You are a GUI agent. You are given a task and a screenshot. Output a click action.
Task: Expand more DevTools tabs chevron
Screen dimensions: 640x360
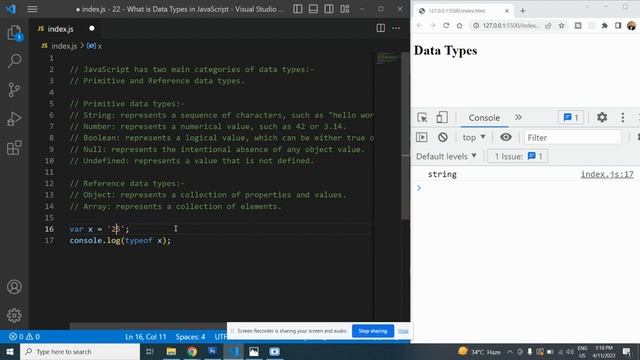(518, 118)
